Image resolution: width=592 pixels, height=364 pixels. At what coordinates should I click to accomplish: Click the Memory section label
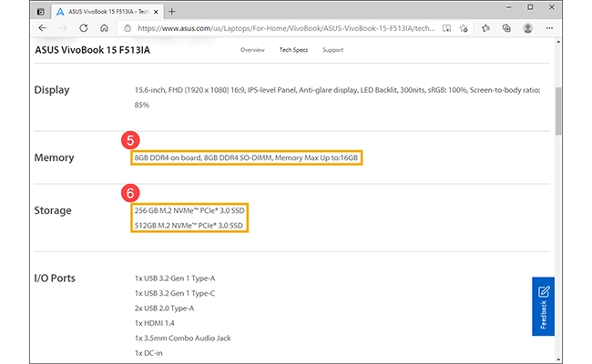pos(54,157)
